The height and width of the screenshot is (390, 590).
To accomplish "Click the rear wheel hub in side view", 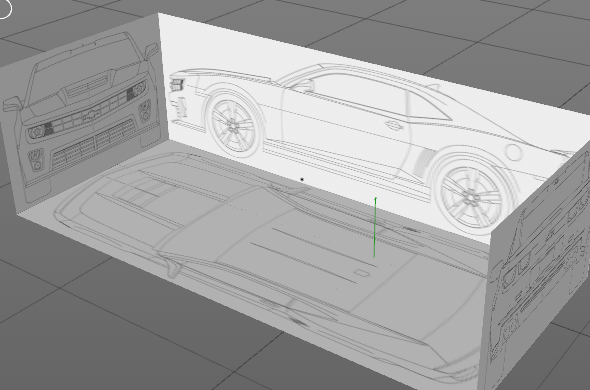I will coord(470,197).
